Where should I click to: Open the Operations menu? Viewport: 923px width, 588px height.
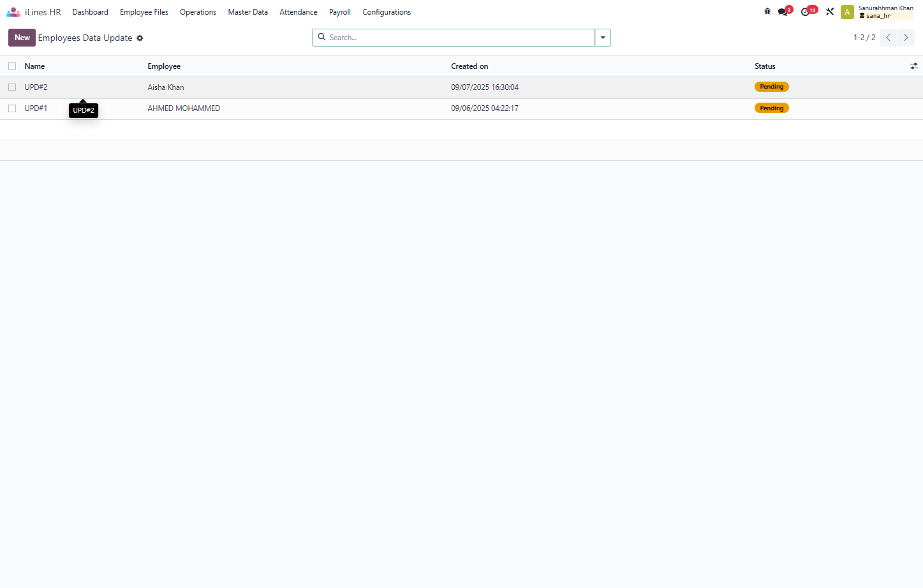coord(198,12)
